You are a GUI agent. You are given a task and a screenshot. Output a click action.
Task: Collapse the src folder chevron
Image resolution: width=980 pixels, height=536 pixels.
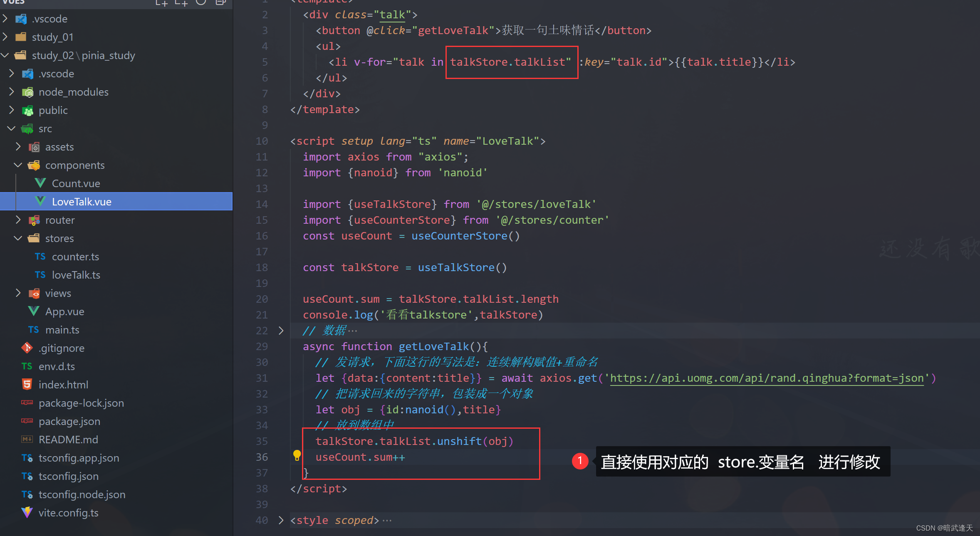pyautogui.click(x=12, y=128)
